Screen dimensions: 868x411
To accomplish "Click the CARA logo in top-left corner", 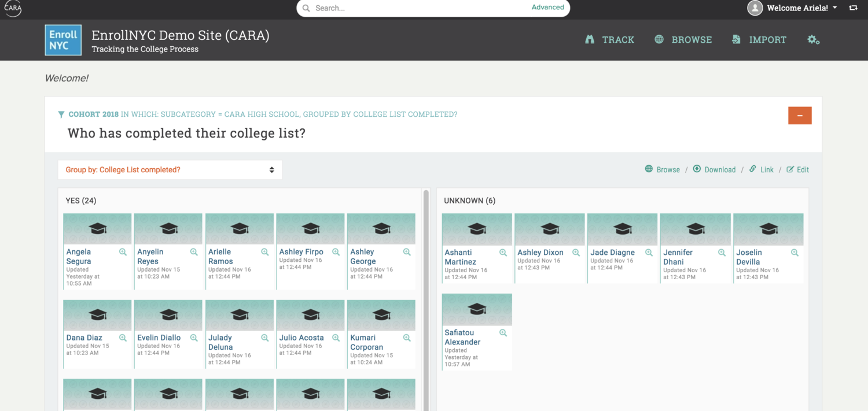I will [x=12, y=8].
